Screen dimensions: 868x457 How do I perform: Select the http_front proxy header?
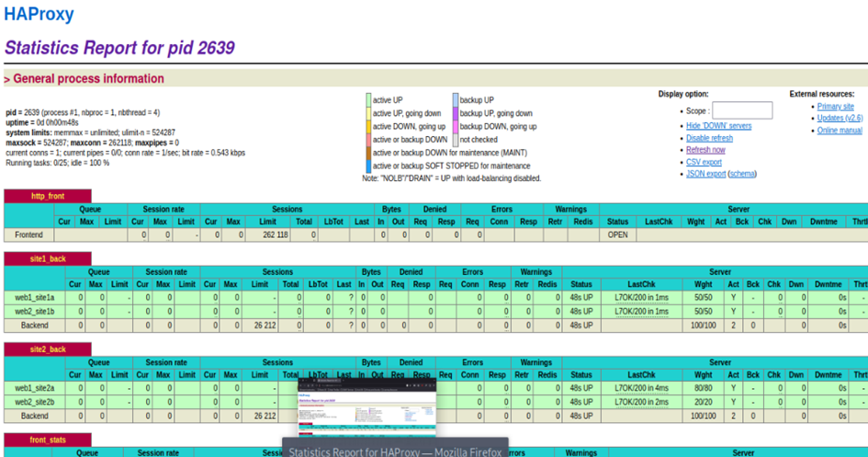tap(48, 196)
